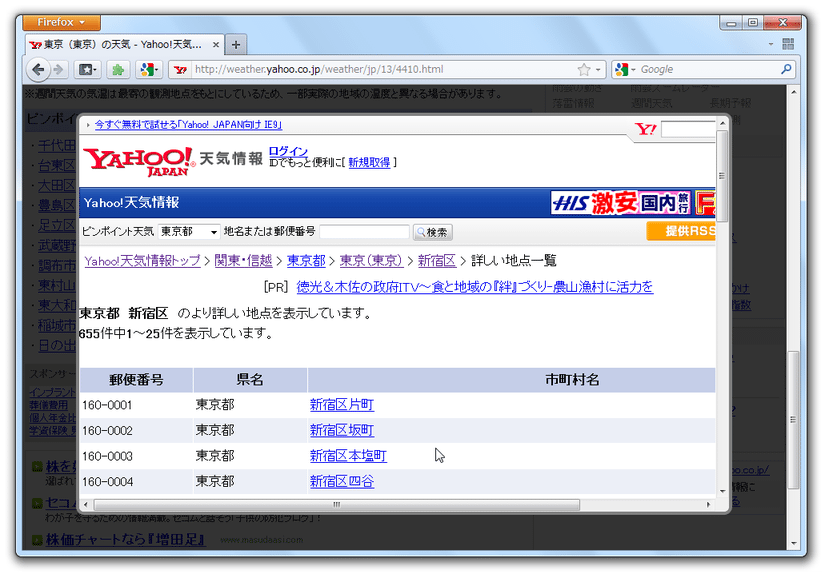Viewport: 825px width, 574px height.
Task: Open 株価チャートなら『増田足』 background link
Action: pos(125,540)
